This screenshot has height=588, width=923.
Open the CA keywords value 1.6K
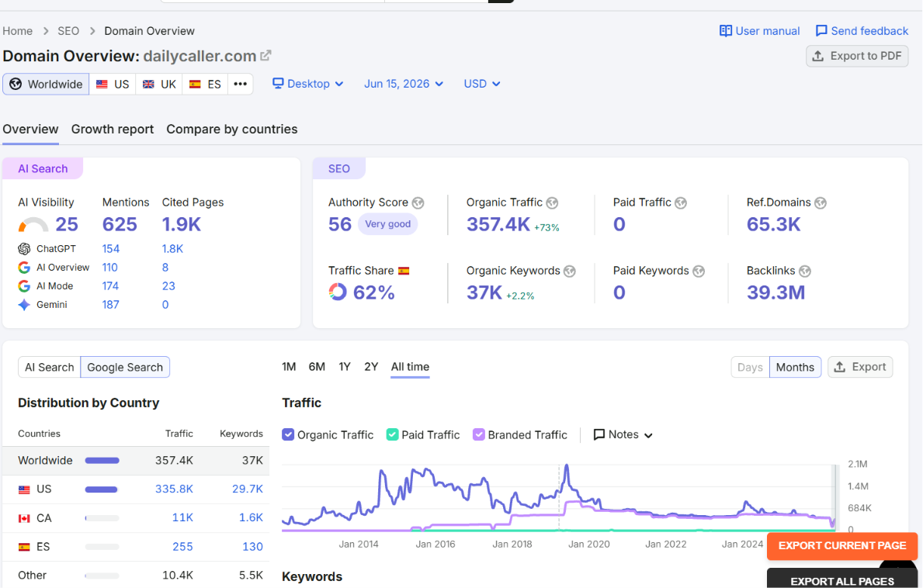tap(251, 517)
